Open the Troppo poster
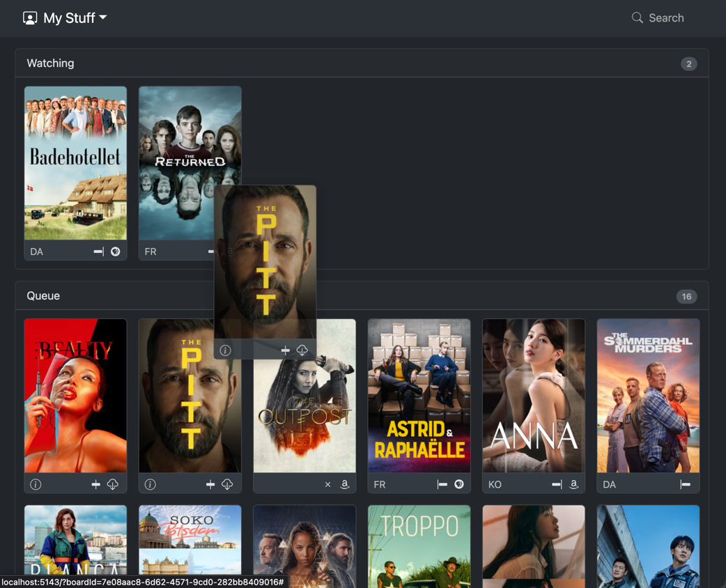Viewport: 726px width, 588px height. click(419, 546)
